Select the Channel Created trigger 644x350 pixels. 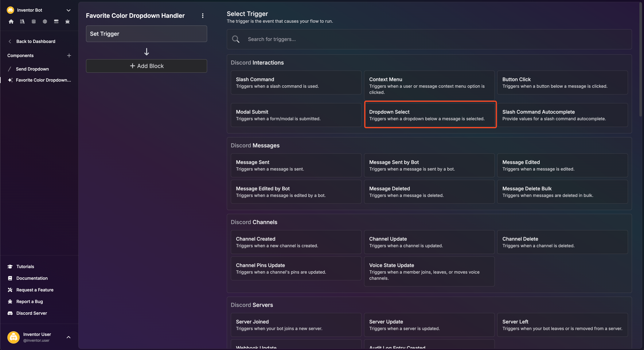click(296, 242)
